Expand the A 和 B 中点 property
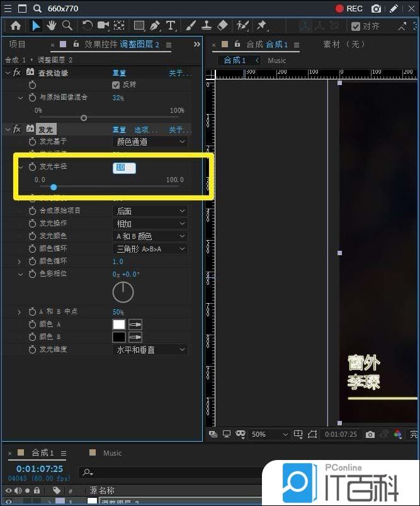This screenshot has height=506, width=420. (19, 312)
